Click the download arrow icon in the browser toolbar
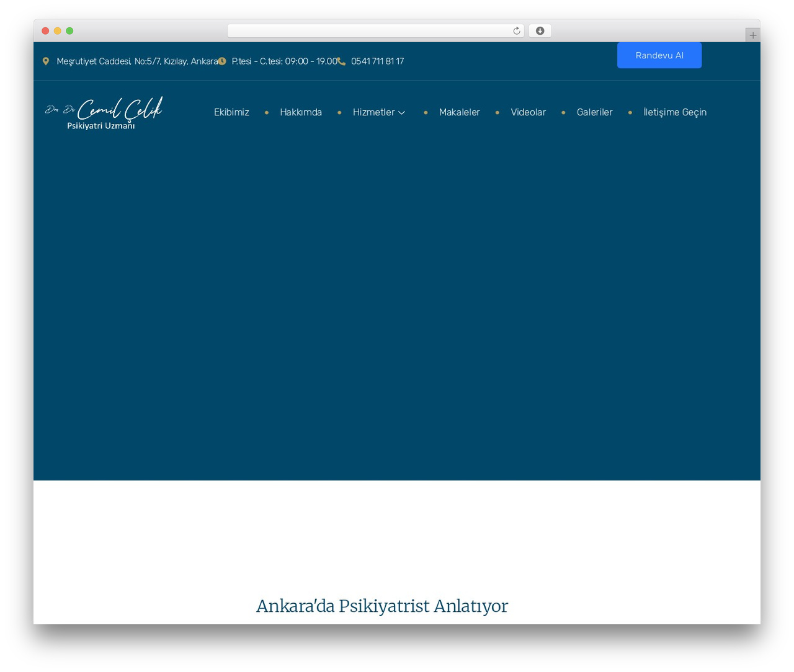Screen dimensions: 794x672 point(540,31)
